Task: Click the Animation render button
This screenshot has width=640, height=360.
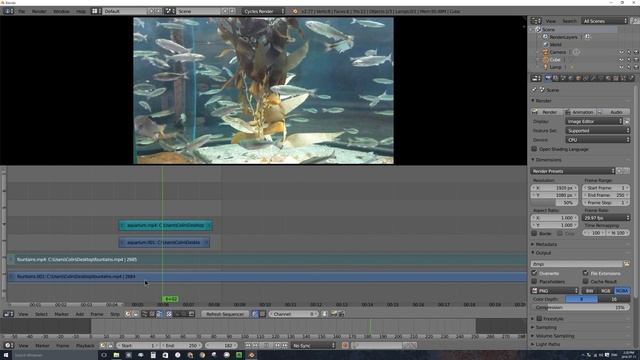Action: point(580,112)
